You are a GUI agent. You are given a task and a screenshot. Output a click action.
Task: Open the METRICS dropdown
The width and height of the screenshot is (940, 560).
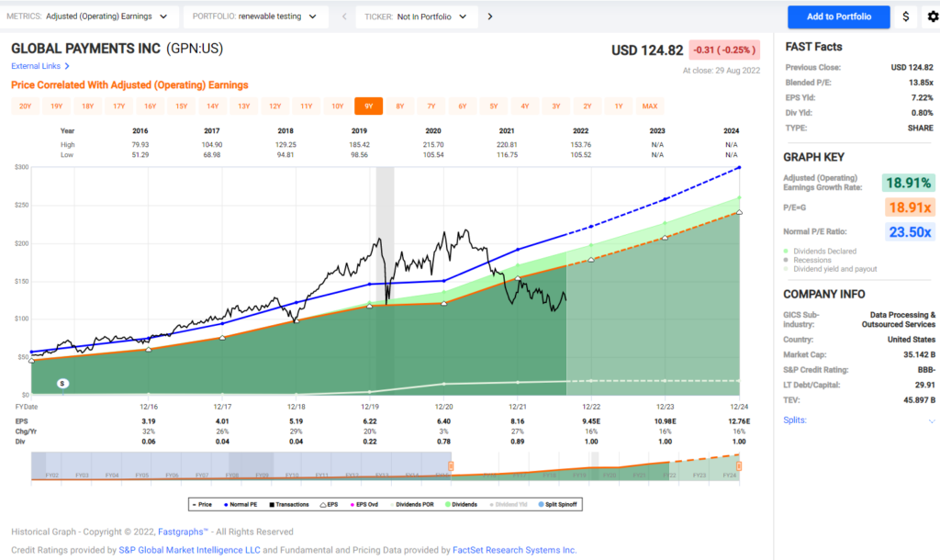tap(87, 16)
